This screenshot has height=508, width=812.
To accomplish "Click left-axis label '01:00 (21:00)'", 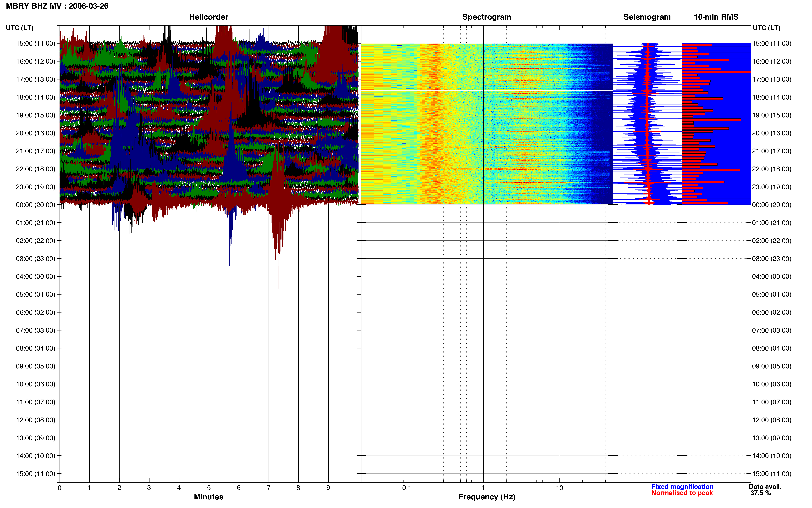I will click(36, 223).
